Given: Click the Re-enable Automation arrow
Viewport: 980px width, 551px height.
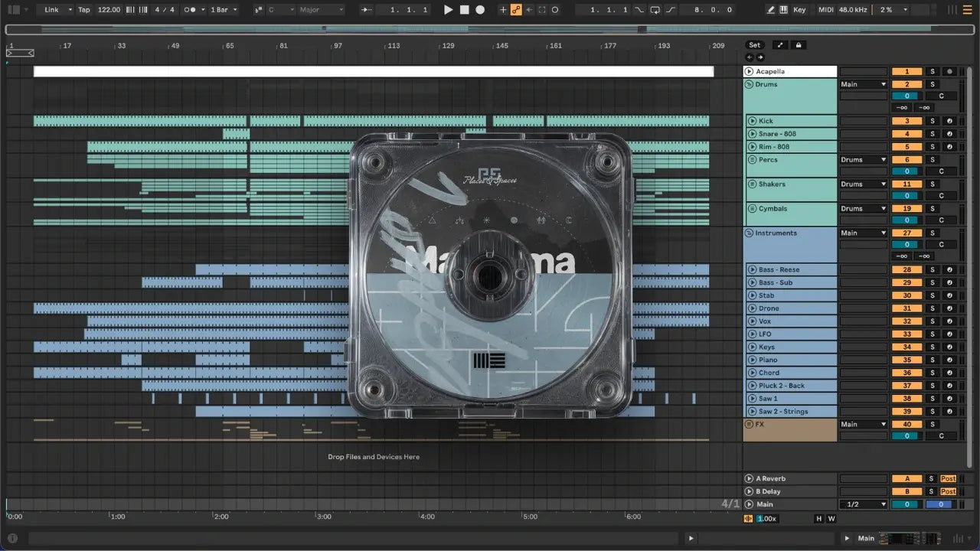Looking at the screenshot, I should 529,10.
